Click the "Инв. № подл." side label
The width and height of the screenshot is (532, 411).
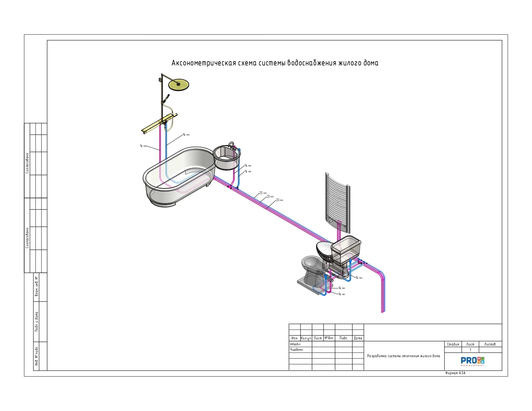[36, 356]
